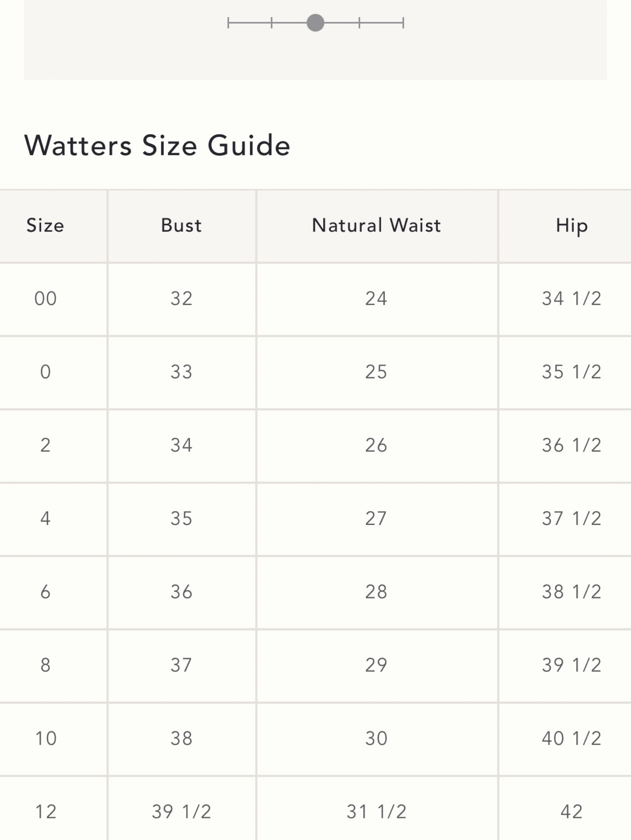Click hip value 34 1/2
This screenshot has width=631, height=840.
[572, 298]
